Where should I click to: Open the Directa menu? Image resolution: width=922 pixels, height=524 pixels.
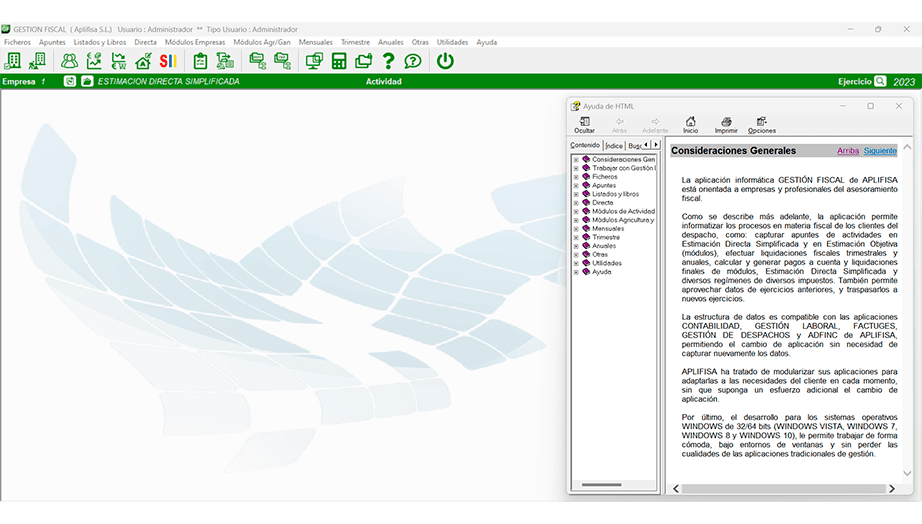[145, 42]
